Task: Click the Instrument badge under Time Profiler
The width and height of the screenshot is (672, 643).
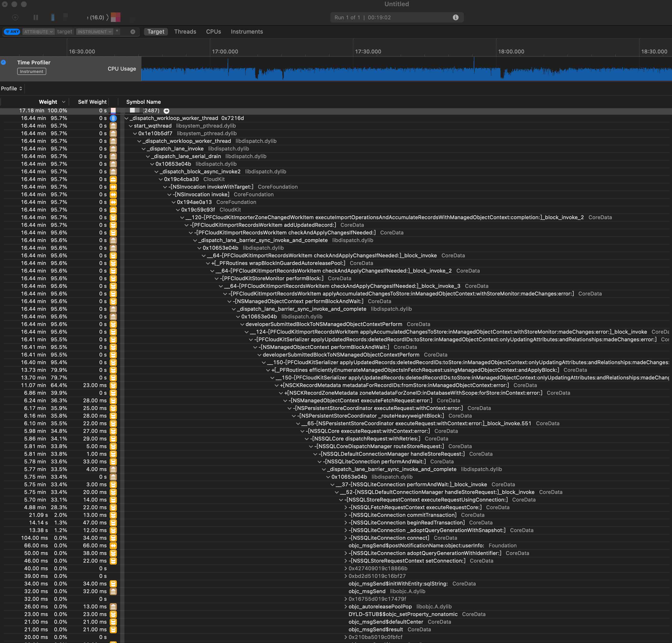Action: (31, 71)
